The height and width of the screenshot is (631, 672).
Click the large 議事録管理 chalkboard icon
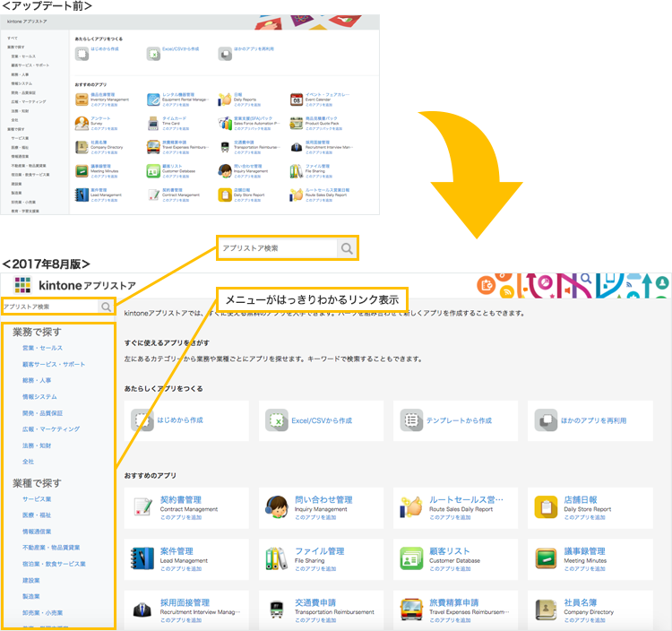pyautogui.click(x=546, y=558)
